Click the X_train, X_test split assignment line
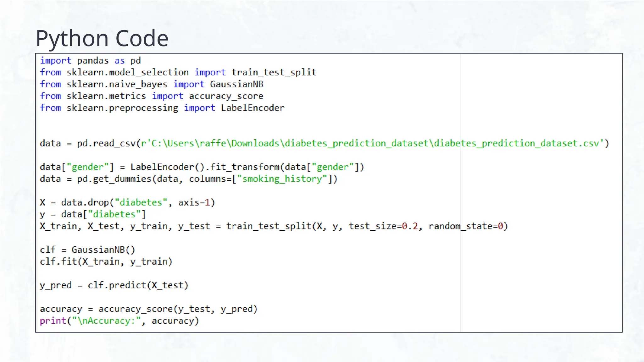 click(x=274, y=226)
